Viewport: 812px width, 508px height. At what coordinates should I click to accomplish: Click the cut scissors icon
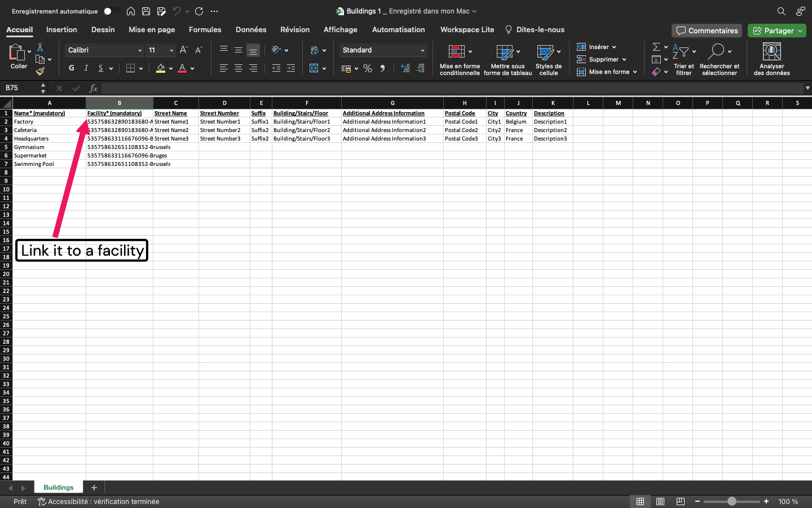point(40,47)
